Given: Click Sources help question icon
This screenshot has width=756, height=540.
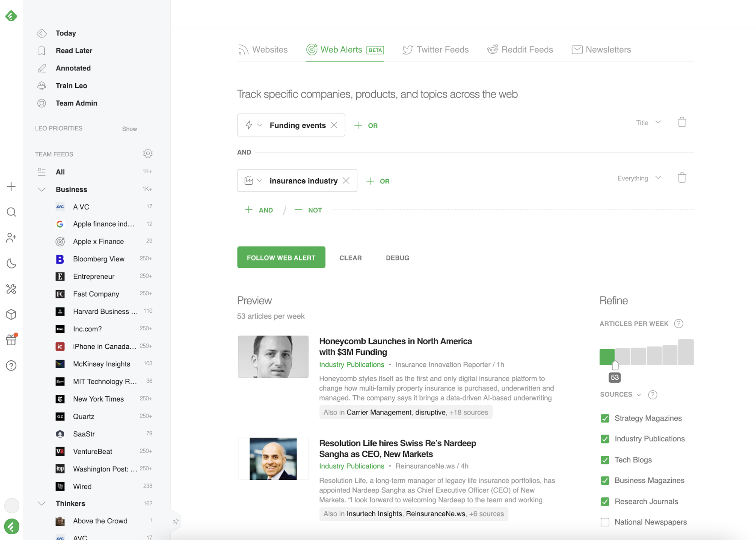Looking at the screenshot, I should pos(653,395).
